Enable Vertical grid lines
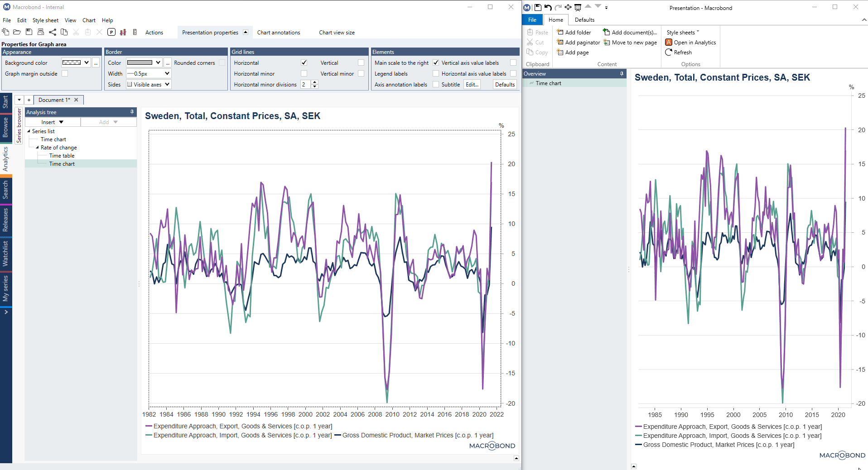This screenshot has width=868, height=470. [x=361, y=62]
